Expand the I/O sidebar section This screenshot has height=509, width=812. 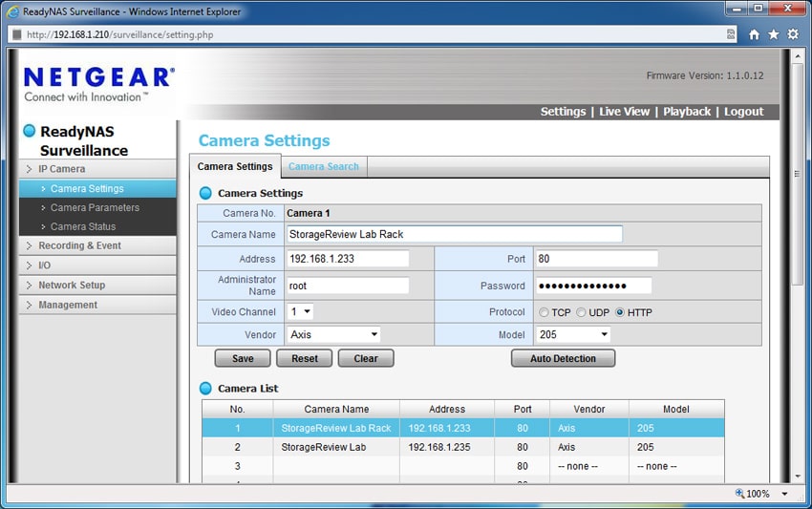coord(97,265)
